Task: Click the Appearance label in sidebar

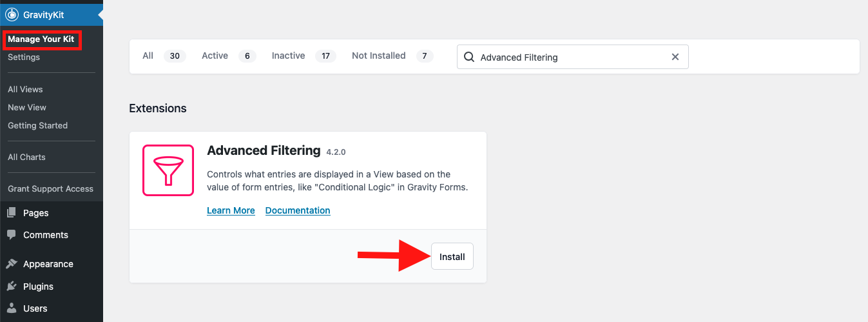Action: pos(48,264)
